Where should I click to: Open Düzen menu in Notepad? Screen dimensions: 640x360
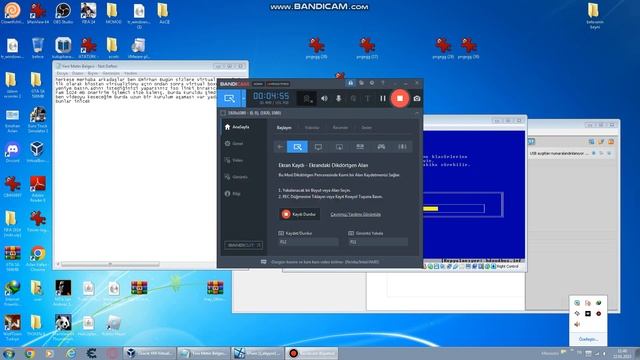[78, 73]
